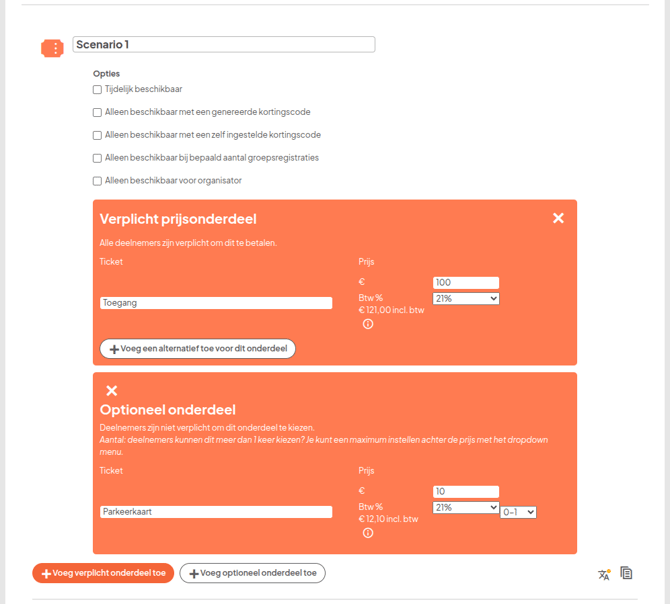The width and height of the screenshot is (670, 604).
Task: Click the duplicate scenario icon
Action: coord(626,573)
